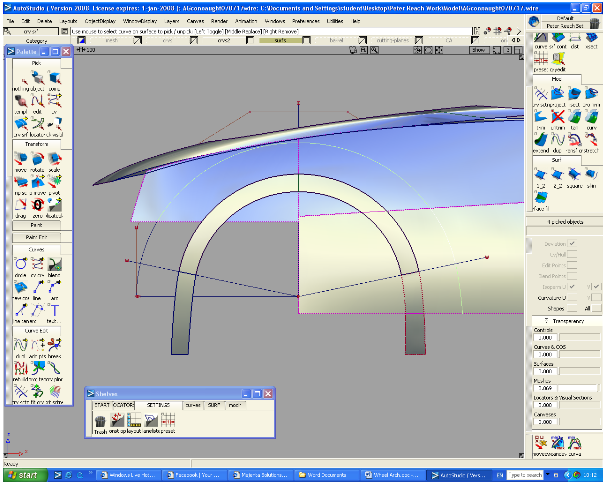Open the ObjectDisplay menu
The image size is (607, 485).
(100, 21)
